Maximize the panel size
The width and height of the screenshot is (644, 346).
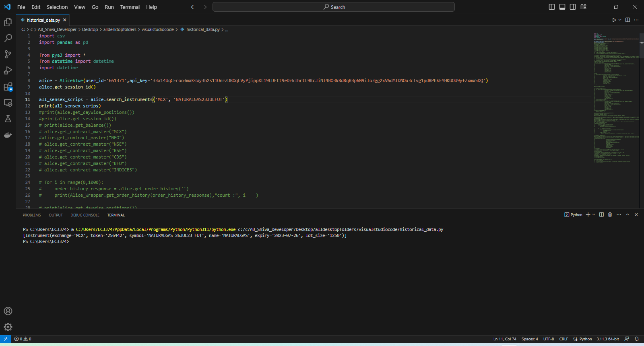[627, 215]
